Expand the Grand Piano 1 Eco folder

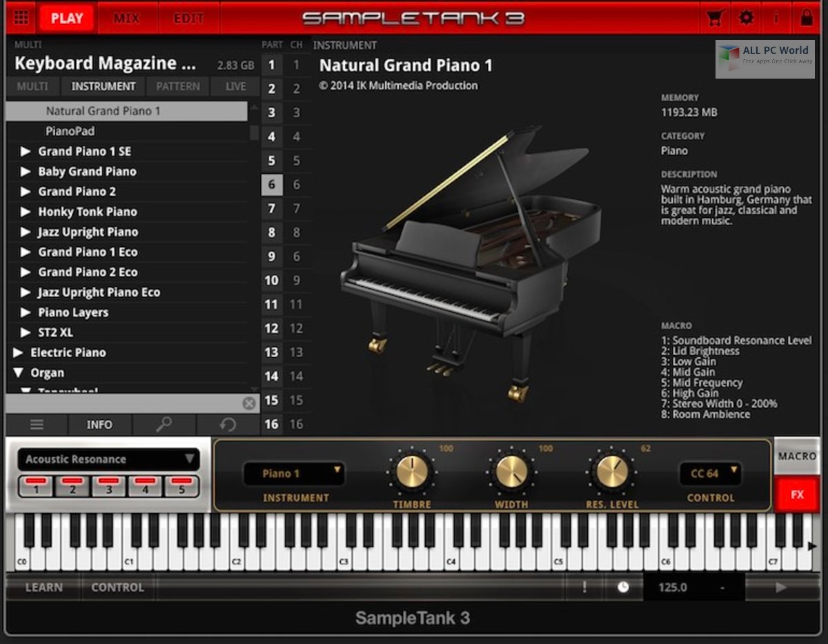26,252
